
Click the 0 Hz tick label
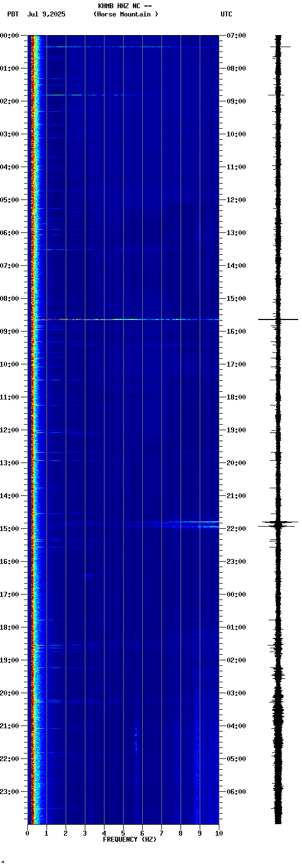click(x=27, y=833)
